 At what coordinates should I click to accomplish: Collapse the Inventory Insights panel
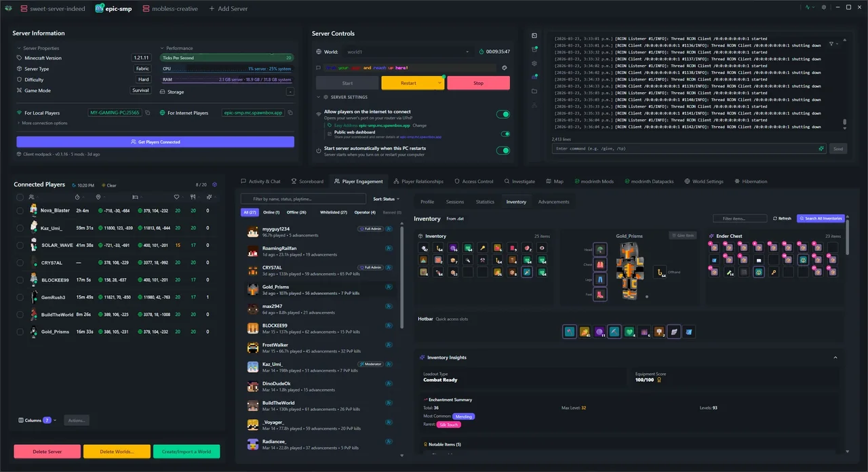[835, 357]
